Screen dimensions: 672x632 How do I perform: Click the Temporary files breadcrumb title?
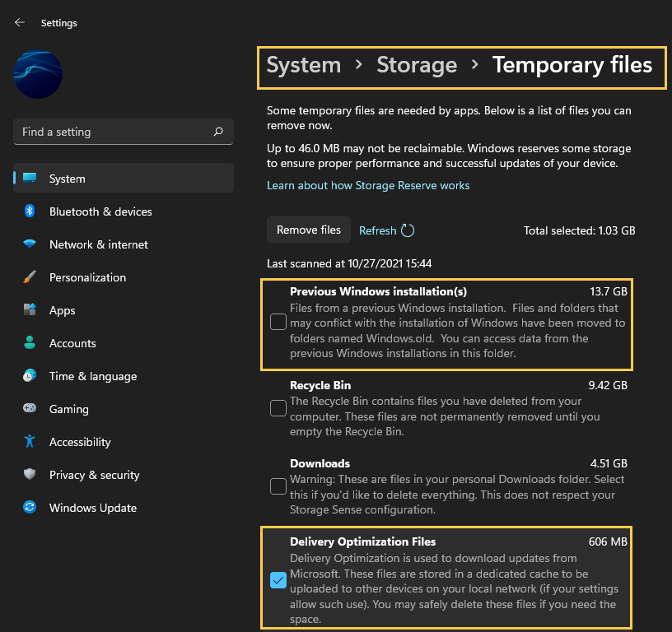572,65
